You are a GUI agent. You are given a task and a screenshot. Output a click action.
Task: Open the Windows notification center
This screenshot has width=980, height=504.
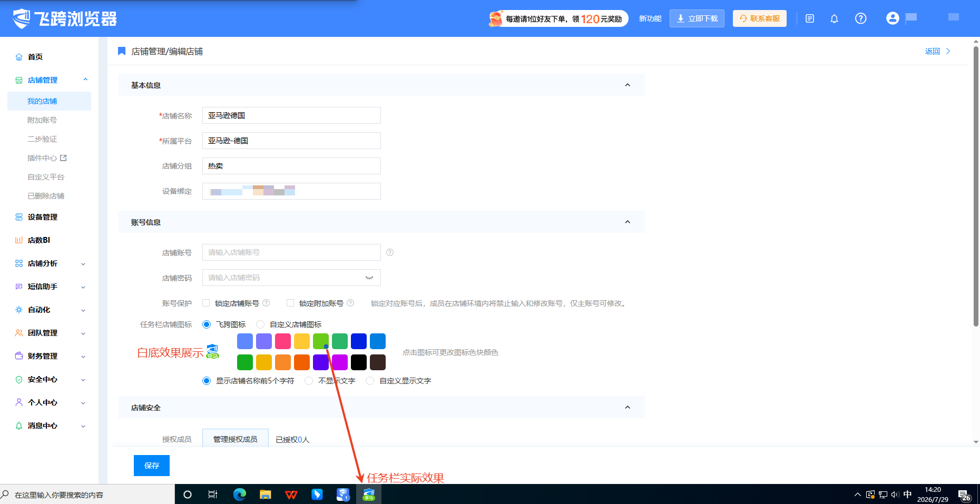tap(964, 495)
